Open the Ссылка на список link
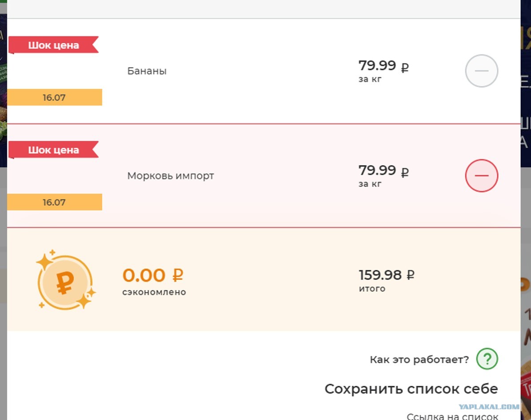The width and height of the screenshot is (531, 420). click(452, 416)
